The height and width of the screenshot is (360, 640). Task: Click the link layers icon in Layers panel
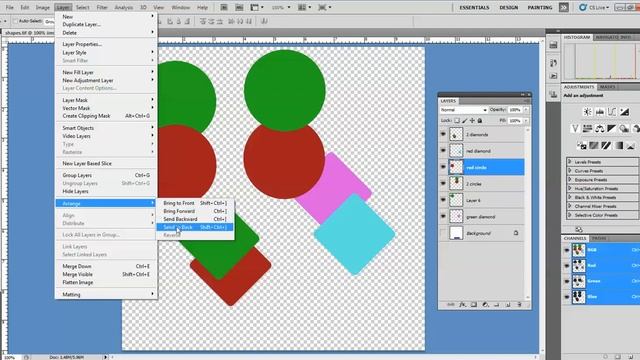point(451,304)
